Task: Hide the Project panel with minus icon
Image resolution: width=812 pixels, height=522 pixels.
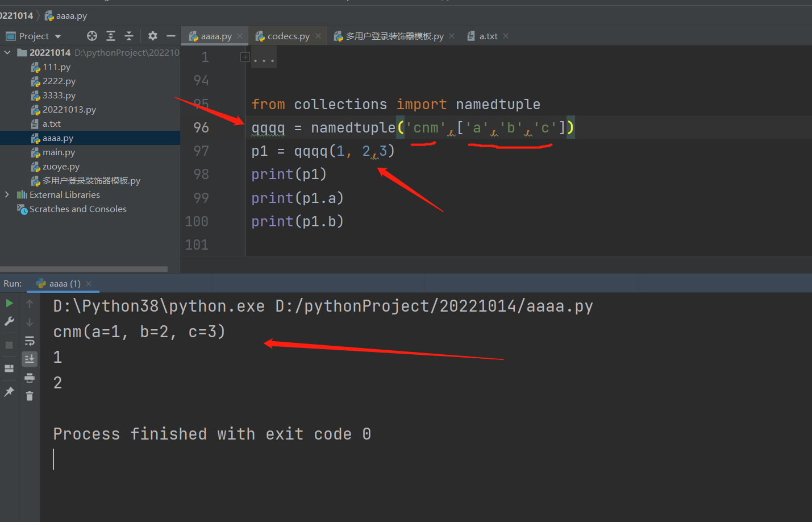Action: point(170,36)
